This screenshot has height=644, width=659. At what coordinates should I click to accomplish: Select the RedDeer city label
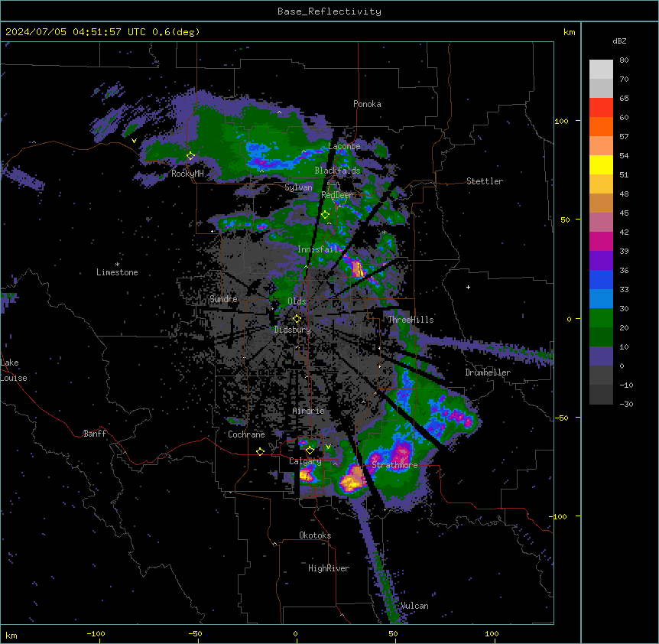(x=336, y=195)
